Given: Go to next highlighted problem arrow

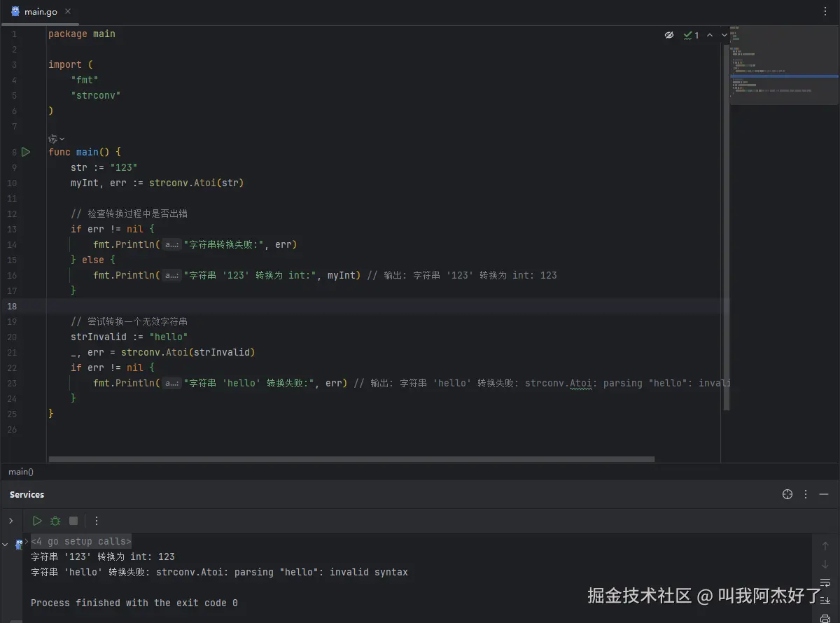Looking at the screenshot, I should 724,35.
